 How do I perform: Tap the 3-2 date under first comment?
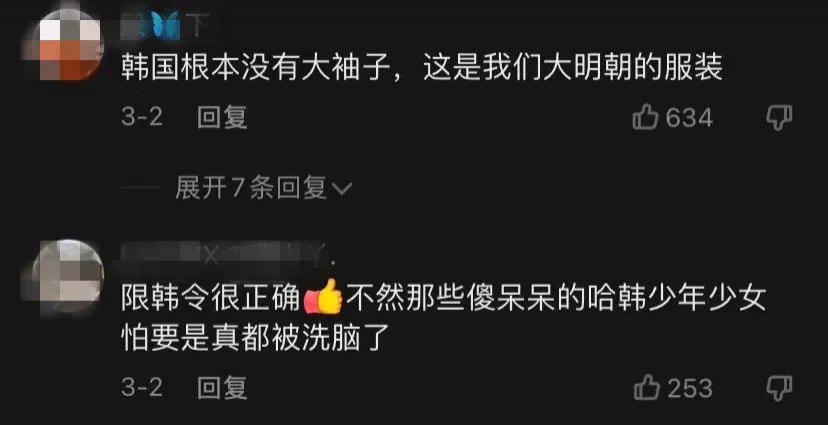pyautogui.click(x=142, y=117)
